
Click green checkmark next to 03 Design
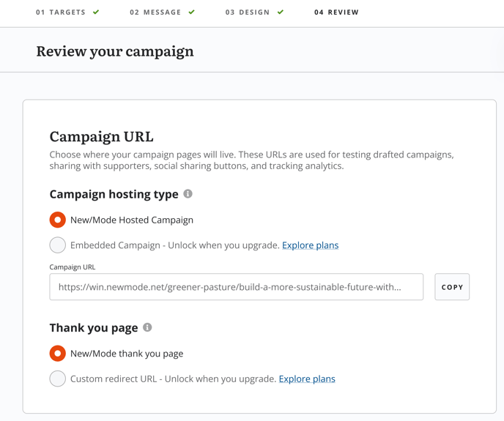pyautogui.click(x=281, y=12)
